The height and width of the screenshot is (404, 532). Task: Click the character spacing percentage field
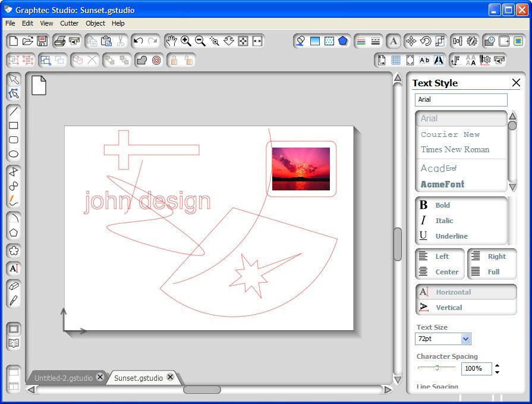click(476, 369)
